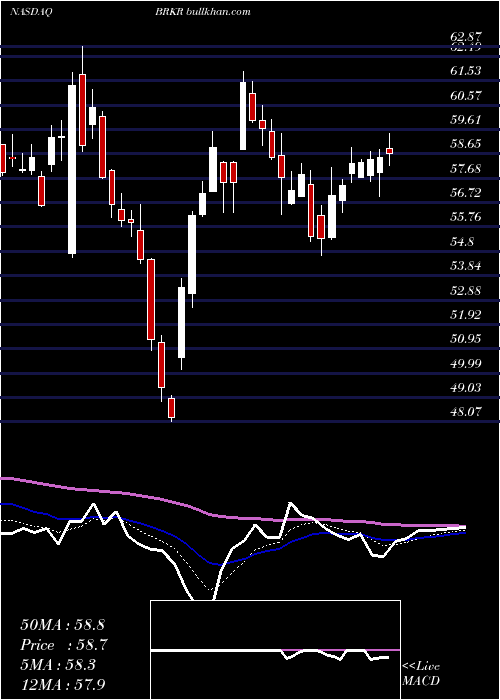Select the 56.72 price axis label

[x=467, y=192]
